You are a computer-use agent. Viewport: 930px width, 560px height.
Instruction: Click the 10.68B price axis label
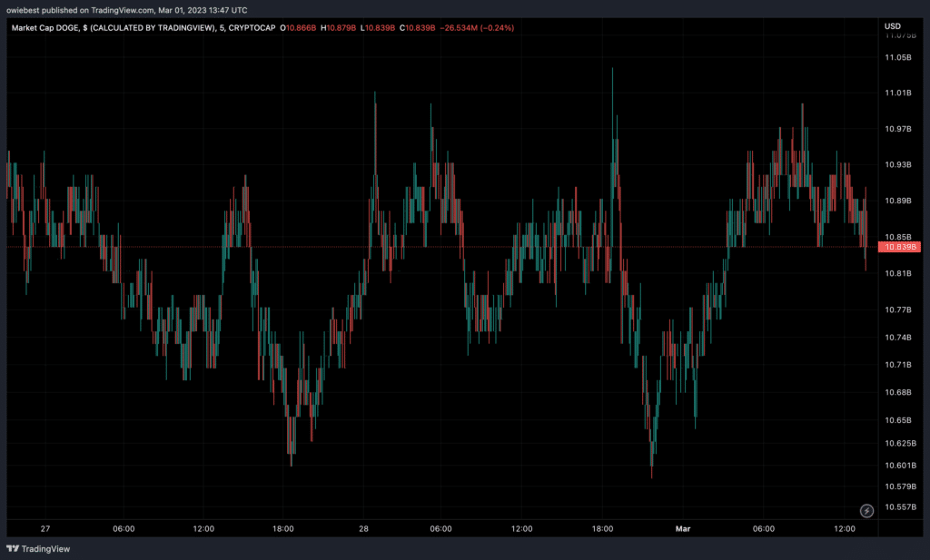point(898,392)
